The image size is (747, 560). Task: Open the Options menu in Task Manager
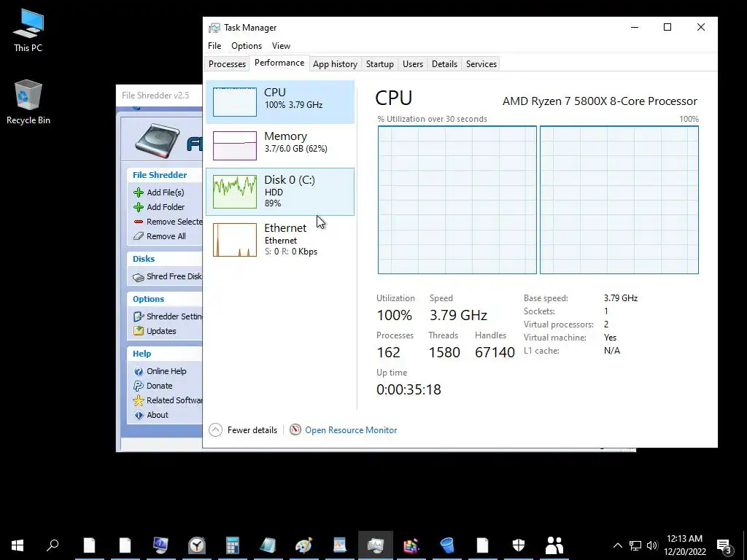[247, 46]
